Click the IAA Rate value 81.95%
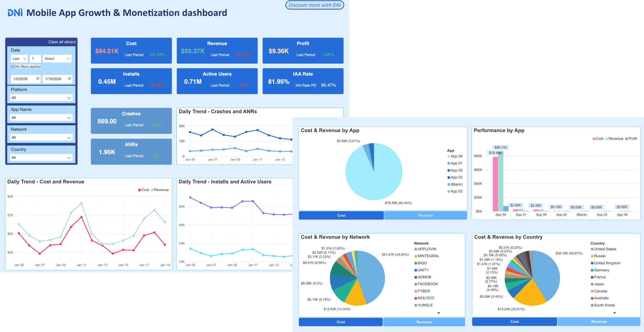The width and height of the screenshot is (644, 332). 279,82
